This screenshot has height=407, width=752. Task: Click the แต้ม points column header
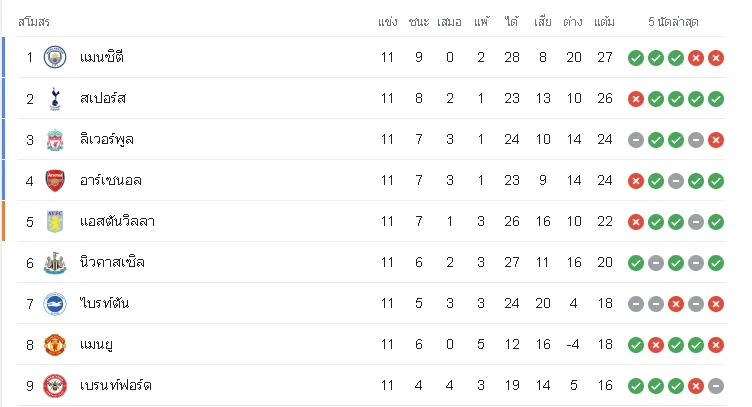[x=604, y=22]
